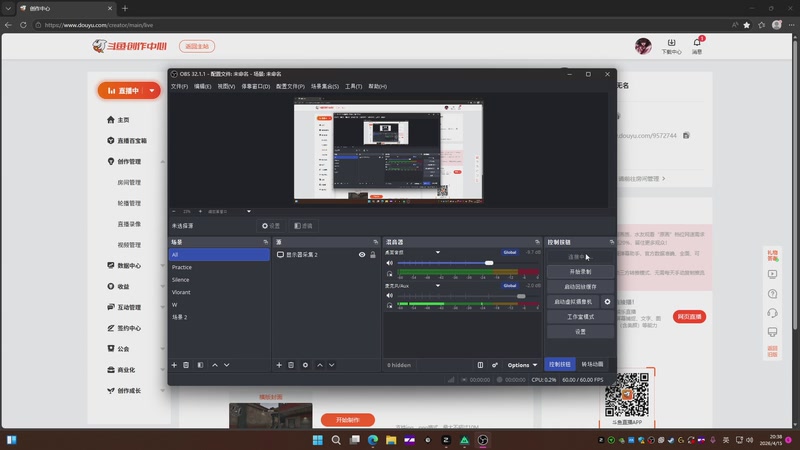Toggle mixer layout icon beside Options
This screenshot has height=450, width=800.
coord(480,365)
